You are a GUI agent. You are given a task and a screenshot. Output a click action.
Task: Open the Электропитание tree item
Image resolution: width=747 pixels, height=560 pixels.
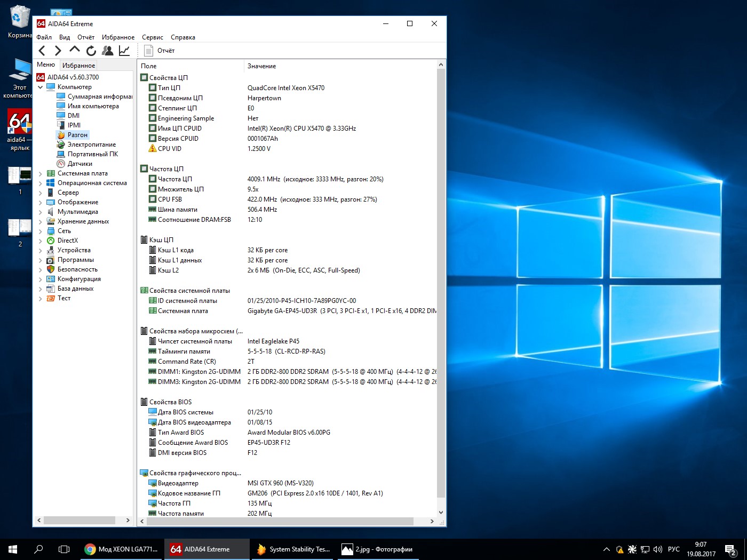click(x=91, y=145)
